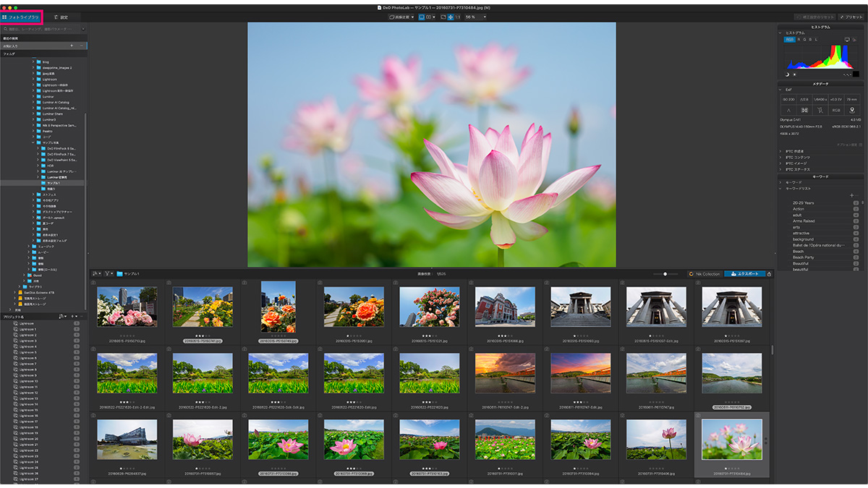Expand the IPTC 作成者 section

pos(781,151)
